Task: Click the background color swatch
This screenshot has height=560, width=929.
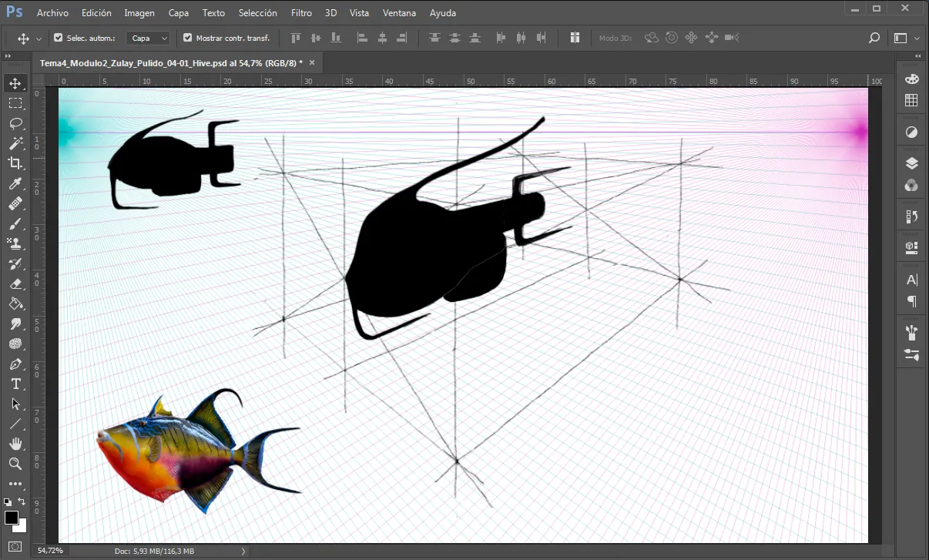Action: [x=22, y=527]
